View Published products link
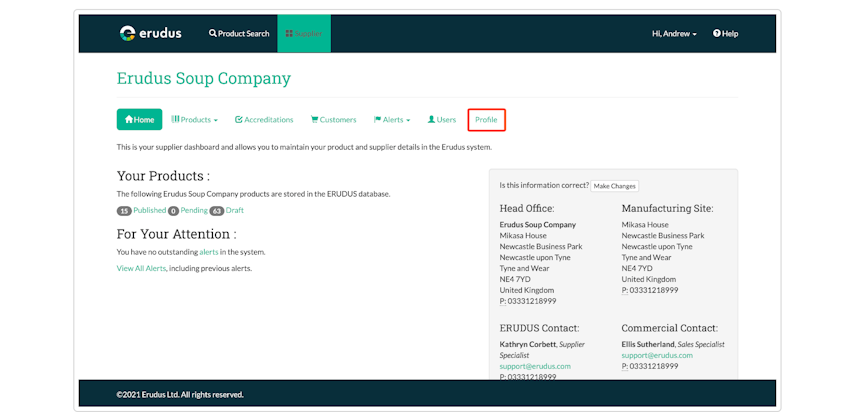 coord(150,210)
